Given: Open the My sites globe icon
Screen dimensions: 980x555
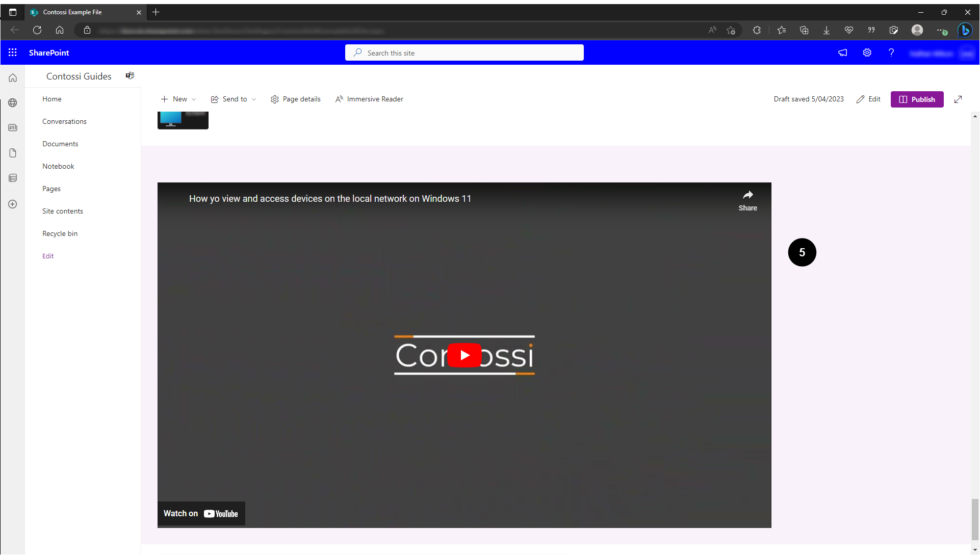Looking at the screenshot, I should [x=13, y=103].
